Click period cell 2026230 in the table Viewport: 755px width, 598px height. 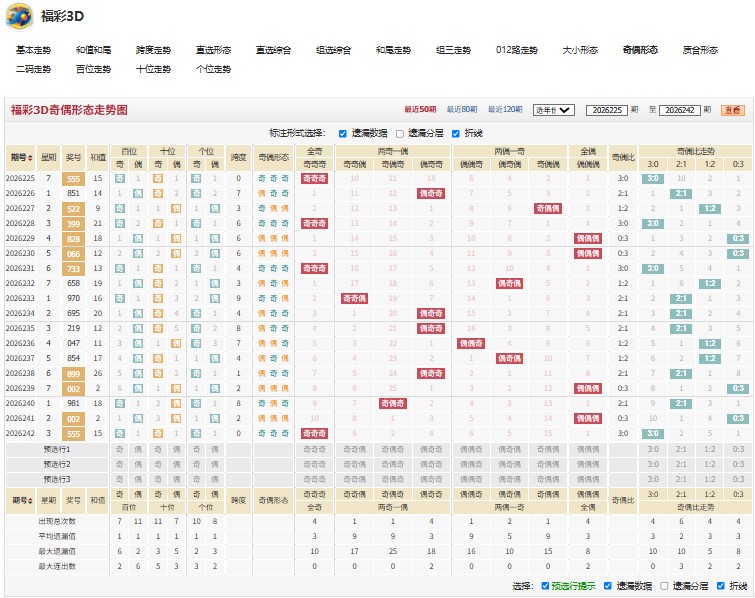point(20,253)
